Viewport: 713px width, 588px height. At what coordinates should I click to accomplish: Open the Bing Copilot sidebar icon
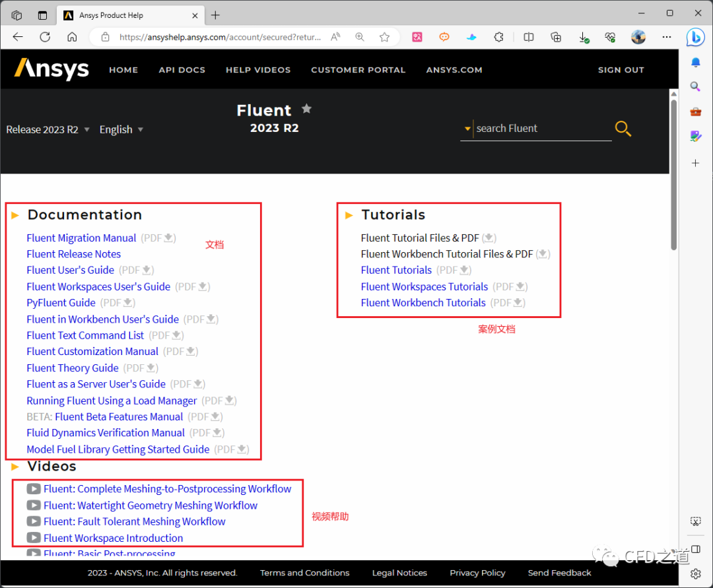(x=695, y=37)
